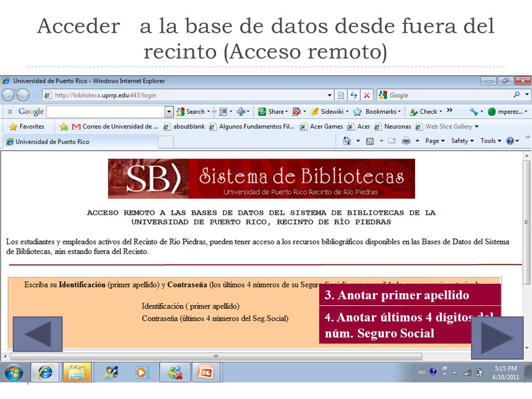The image size is (532, 399).
Task: Open the mperez account menu
Action: 507,111
